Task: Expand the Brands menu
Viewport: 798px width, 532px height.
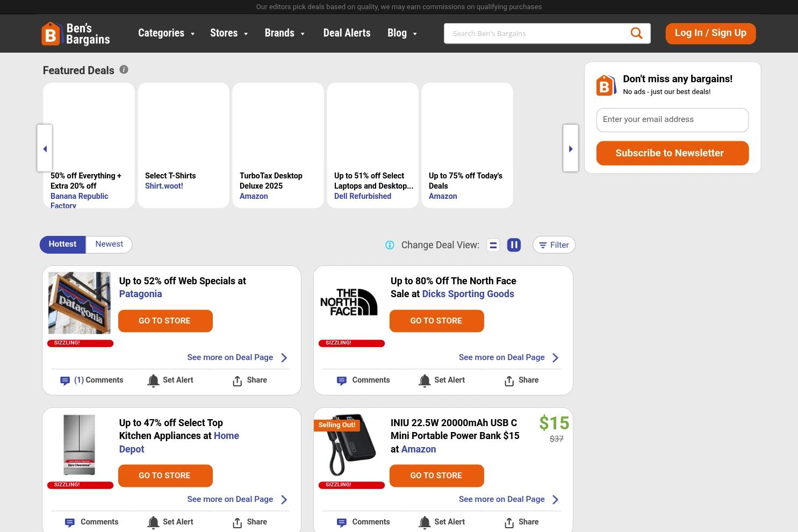Action: pyautogui.click(x=285, y=33)
